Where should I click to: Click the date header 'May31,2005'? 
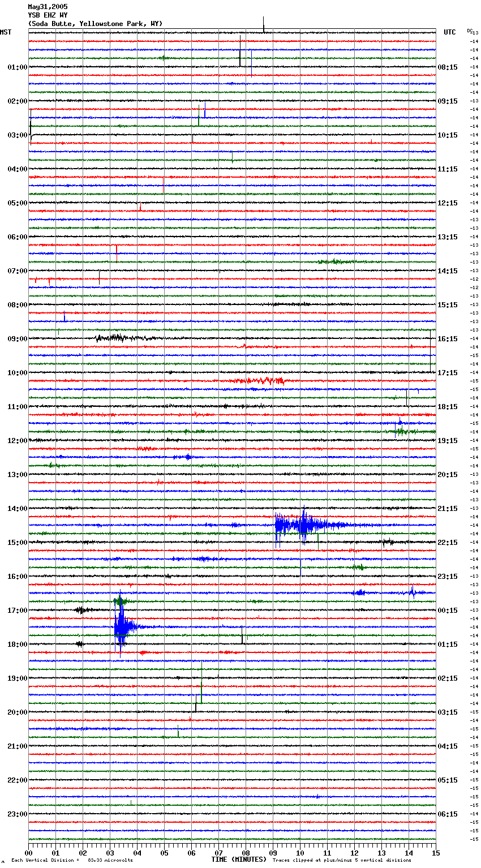click(48, 7)
